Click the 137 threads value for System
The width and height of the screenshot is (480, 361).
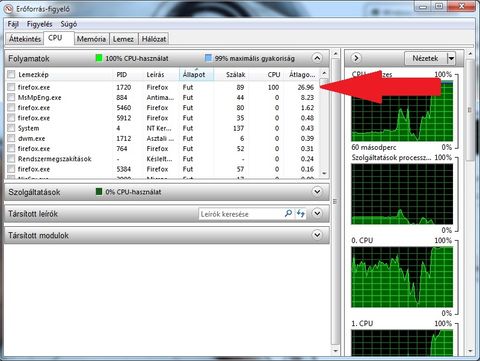(x=239, y=128)
